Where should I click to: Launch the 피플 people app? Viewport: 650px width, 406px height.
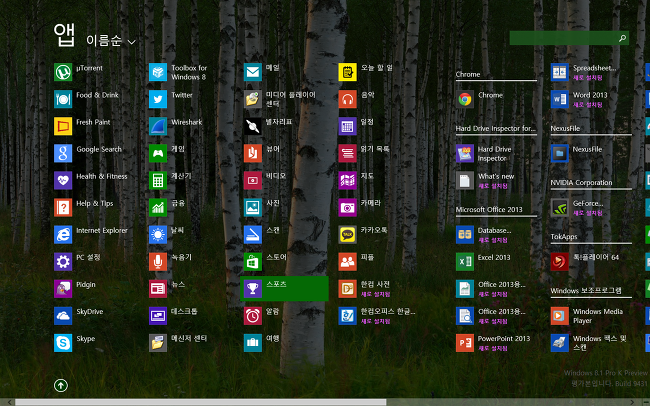tap(347, 262)
